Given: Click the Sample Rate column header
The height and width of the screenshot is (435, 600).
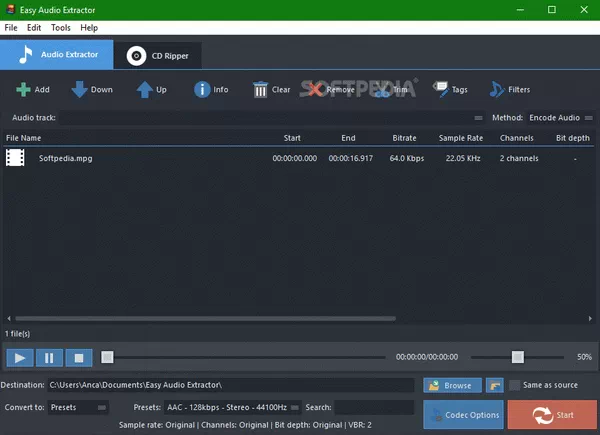Looking at the screenshot, I should click(461, 138).
